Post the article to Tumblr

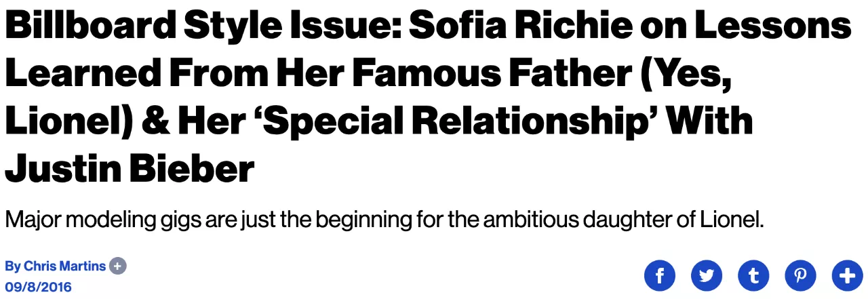tap(753, 275)
